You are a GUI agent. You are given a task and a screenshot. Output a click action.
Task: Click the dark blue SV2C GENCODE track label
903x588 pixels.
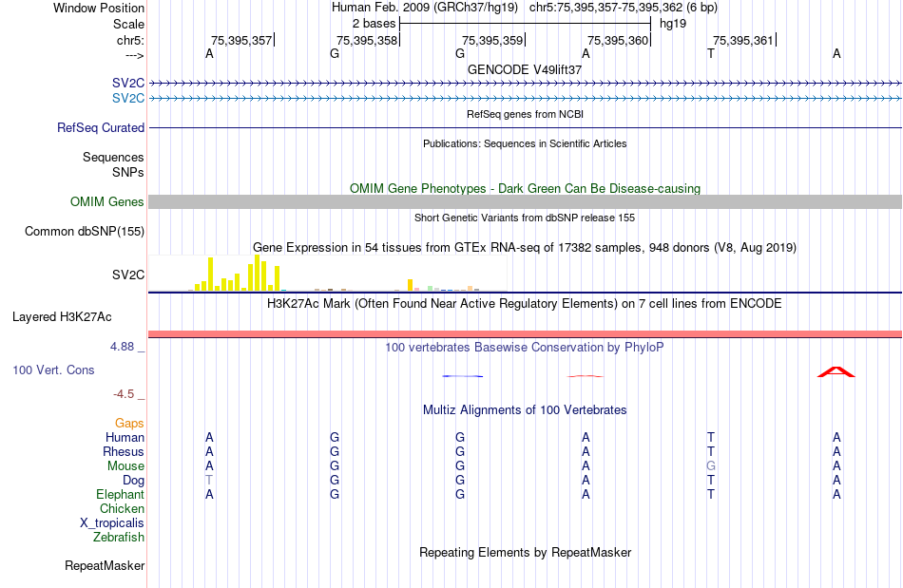[x=128, y=84]
